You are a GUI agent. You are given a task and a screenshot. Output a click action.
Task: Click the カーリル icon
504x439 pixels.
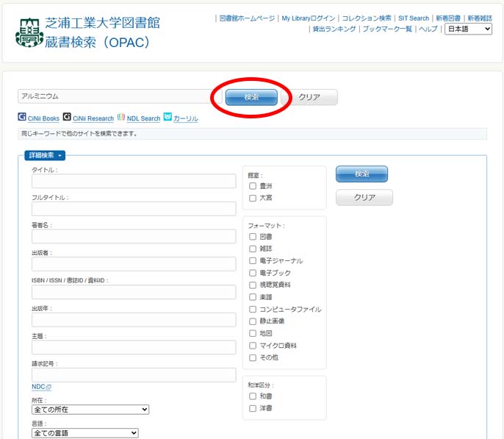pos(168,117)
